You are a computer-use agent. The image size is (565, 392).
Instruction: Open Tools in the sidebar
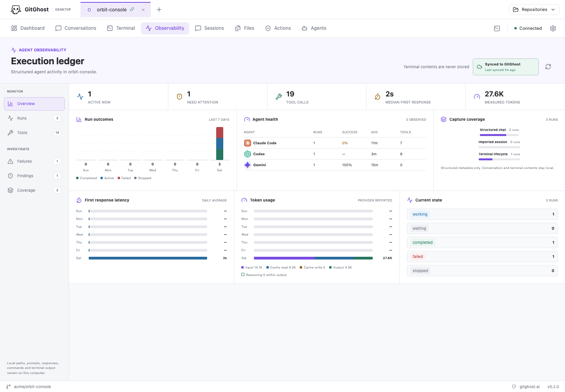(x=34, y=133)
